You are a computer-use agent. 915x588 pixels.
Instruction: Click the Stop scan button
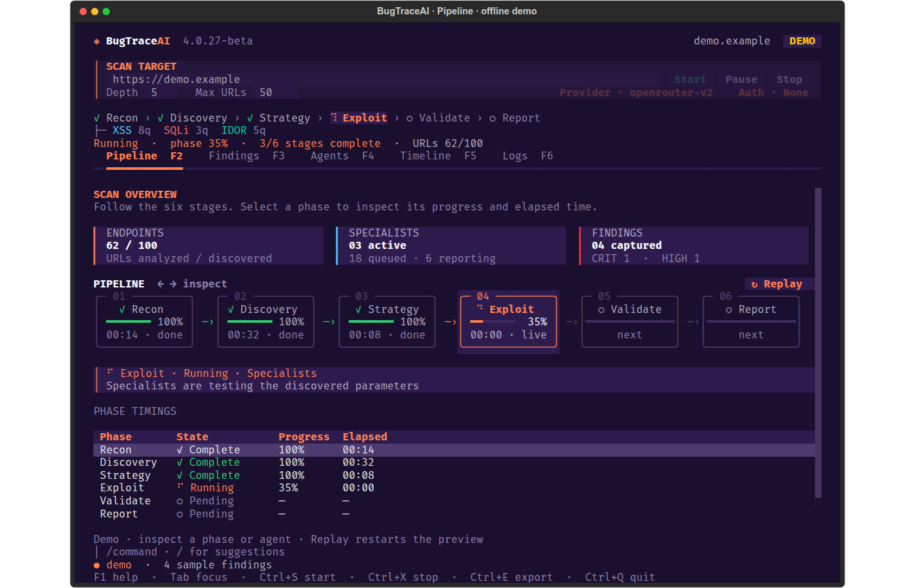[x=789, y=80]
